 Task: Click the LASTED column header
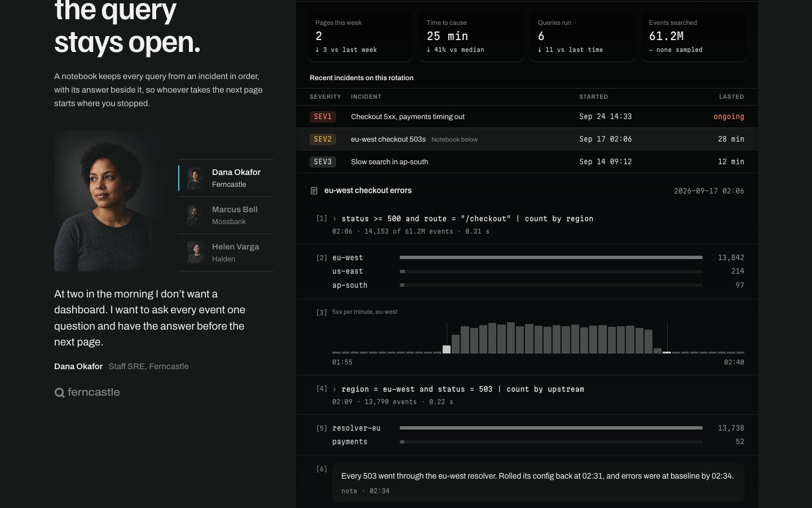click(731, 97)
